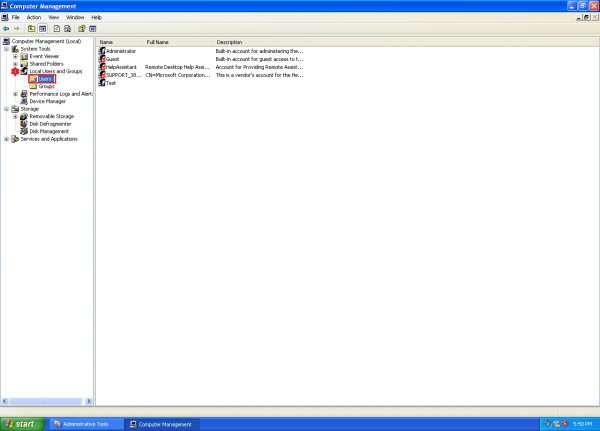Sort by the Full Name column header
The height and width of the screenshot is (431, 600).
coord(178,42)
